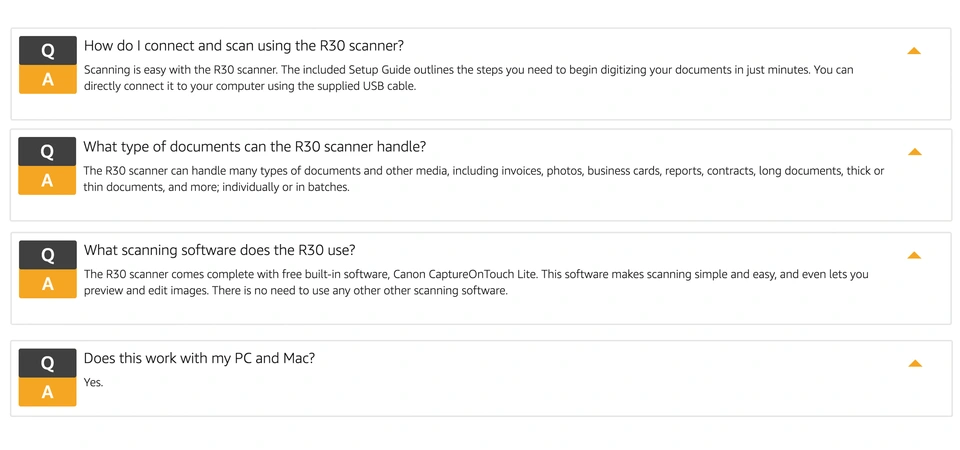Click the A icon beside the Yes answer
Viewport: 960px width, 450px height.
pos(48,392)
